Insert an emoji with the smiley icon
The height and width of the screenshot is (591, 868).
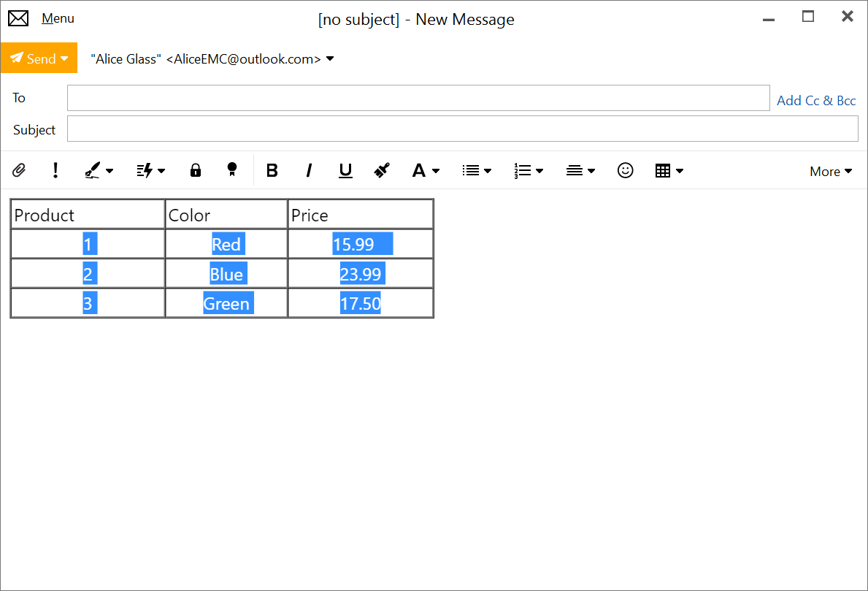click(x=625, y=170)
